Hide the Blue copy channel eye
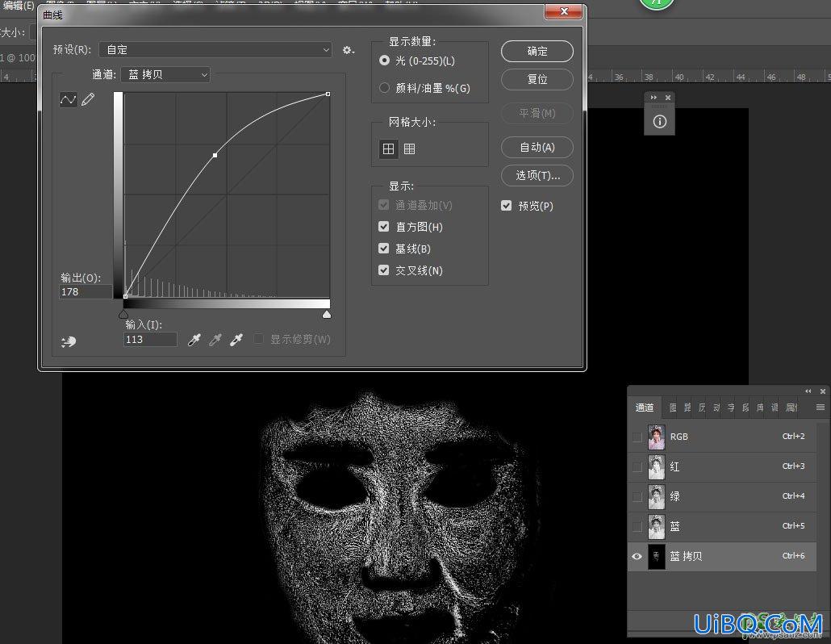This screenshot has width=831, height=644. tap(637, 556)
